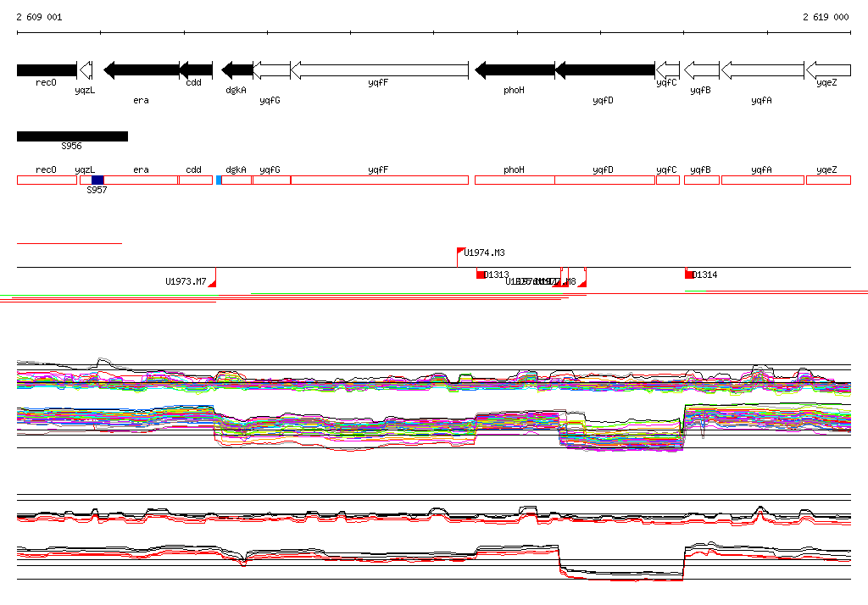Select the black cdd gene arrow

[196, 70]
